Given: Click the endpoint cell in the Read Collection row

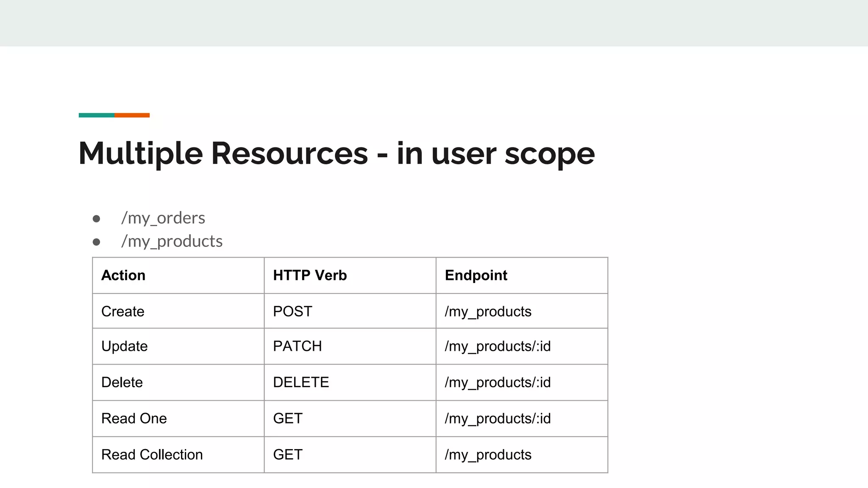Looking at the screenshot, I should [522, 455].
